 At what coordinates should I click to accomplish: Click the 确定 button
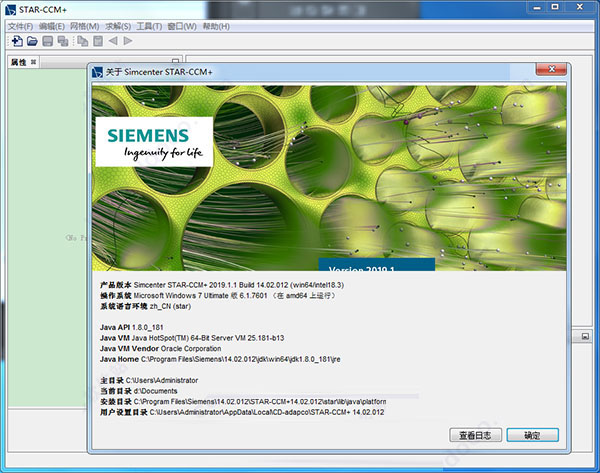click(x=533, y=435)
